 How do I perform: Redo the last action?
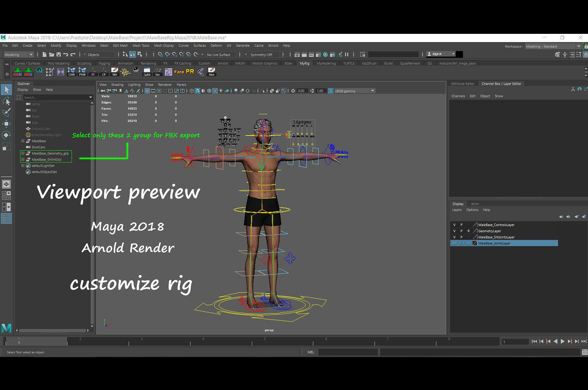(73, 54)
